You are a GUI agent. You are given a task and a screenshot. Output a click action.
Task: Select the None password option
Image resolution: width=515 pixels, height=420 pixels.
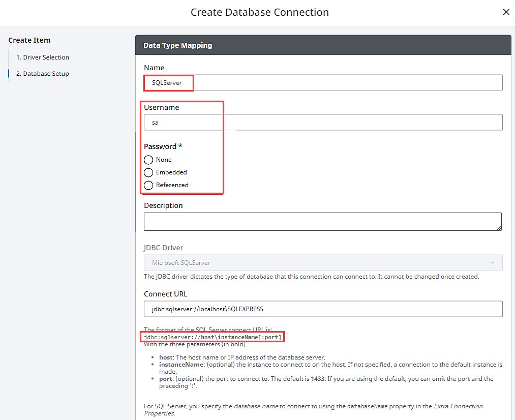148,160
